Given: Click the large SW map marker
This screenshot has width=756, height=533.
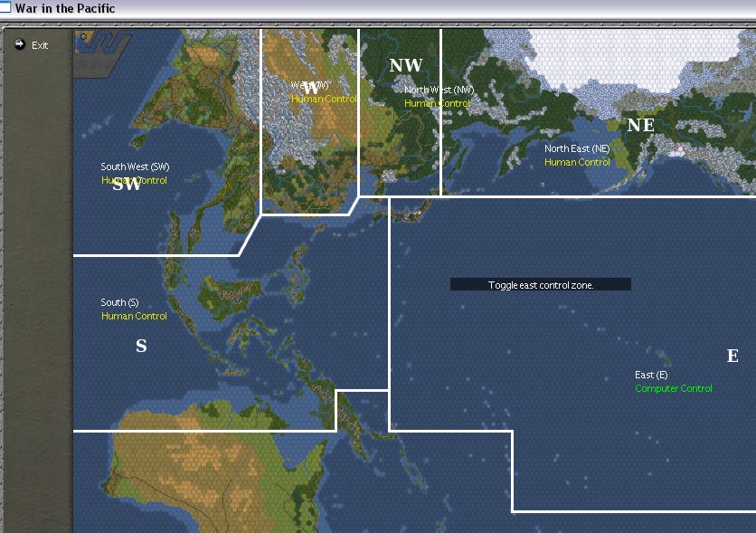Looking at the screenshot, I should [127, 185].
